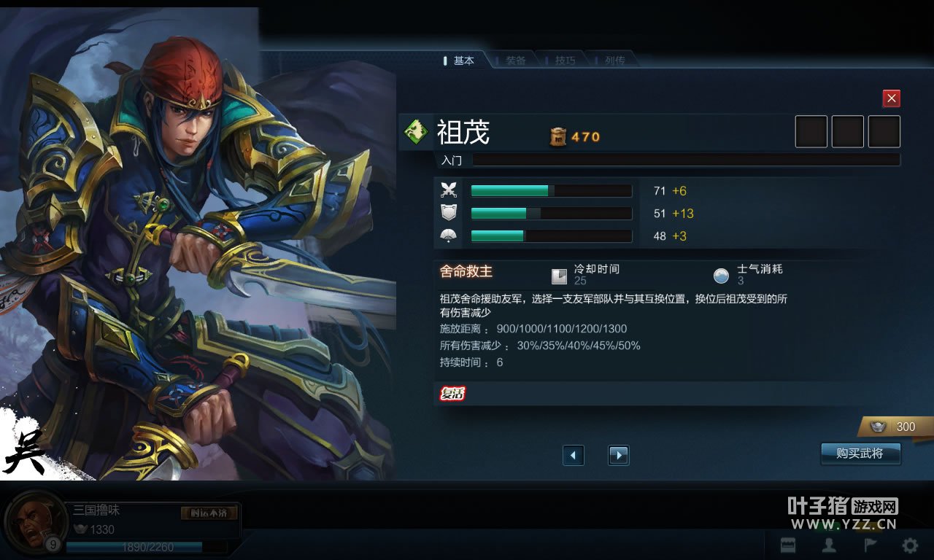This screenshot has height=560, width=934.
Task: Switch to the 技巧 tips tab
Action: (565, 61)
